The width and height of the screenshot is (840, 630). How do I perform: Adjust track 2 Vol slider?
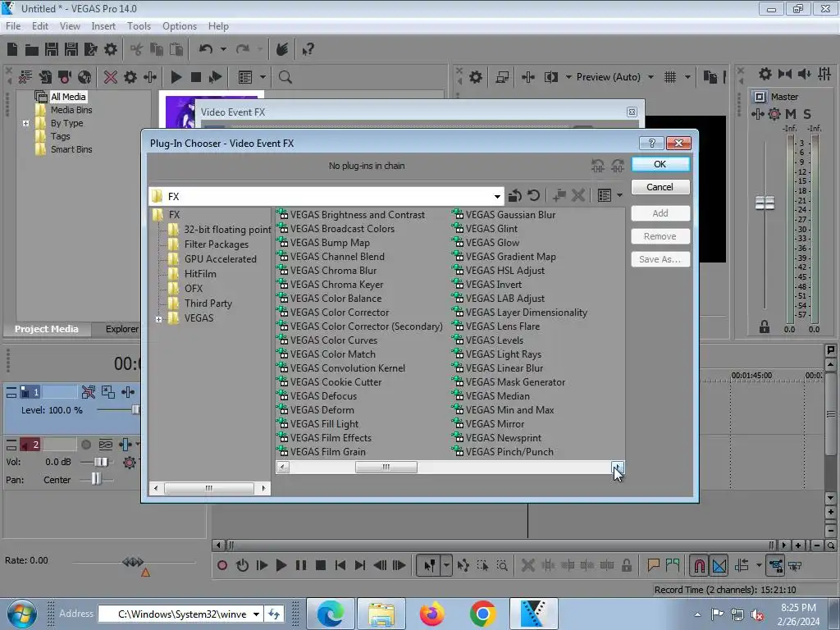point(100,462)
